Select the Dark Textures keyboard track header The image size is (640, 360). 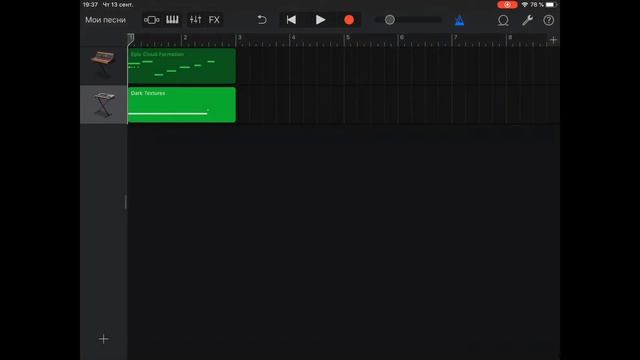click(103, 104)
